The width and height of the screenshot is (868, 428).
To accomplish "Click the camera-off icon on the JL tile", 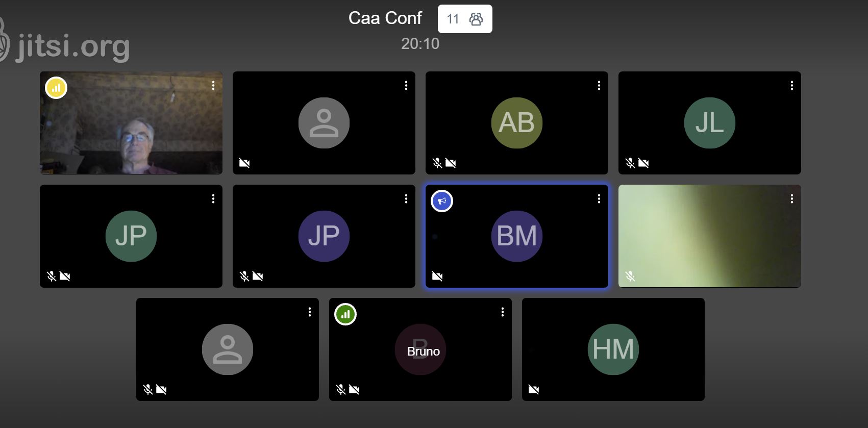I will tap(643, 163).
